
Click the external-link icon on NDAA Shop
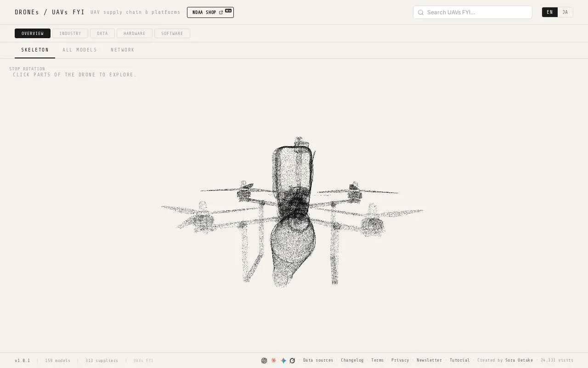(x=221, y=12)
